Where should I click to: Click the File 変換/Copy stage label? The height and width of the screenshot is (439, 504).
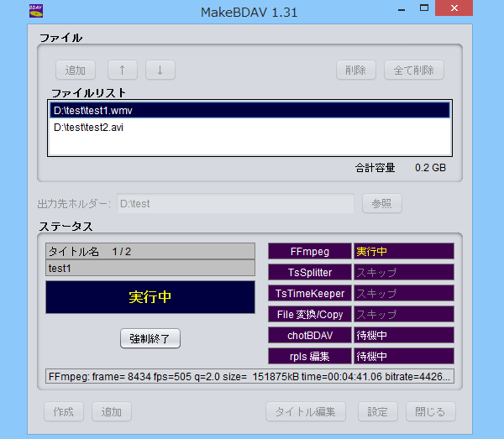click(x=310, y=314)
